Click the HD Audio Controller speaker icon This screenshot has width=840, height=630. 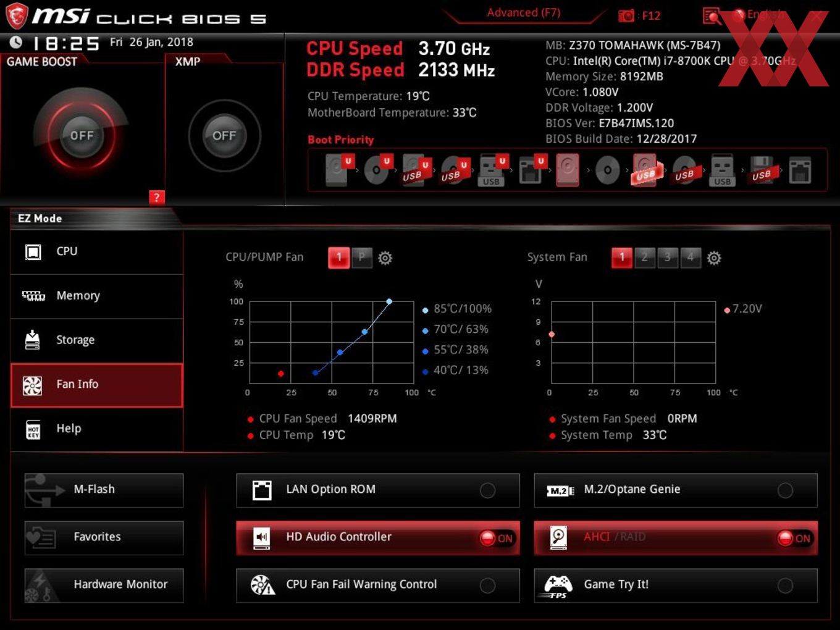click(262, 537)
